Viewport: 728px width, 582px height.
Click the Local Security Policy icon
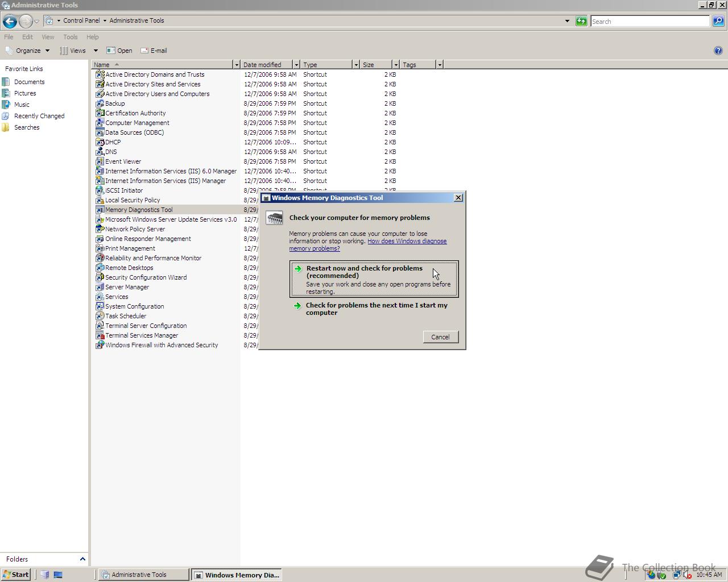tap(100, 200)
